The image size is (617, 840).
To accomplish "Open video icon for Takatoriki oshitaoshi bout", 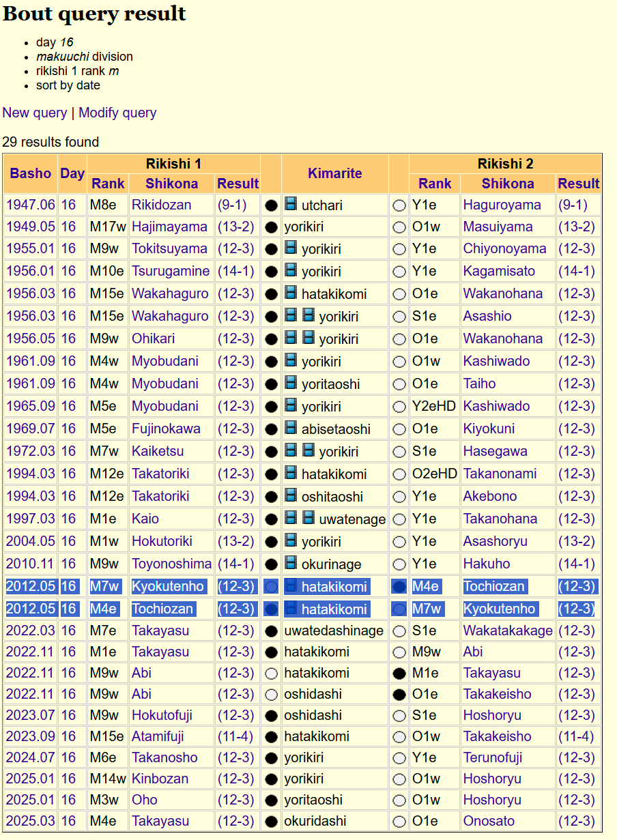I will coord(291,496).
